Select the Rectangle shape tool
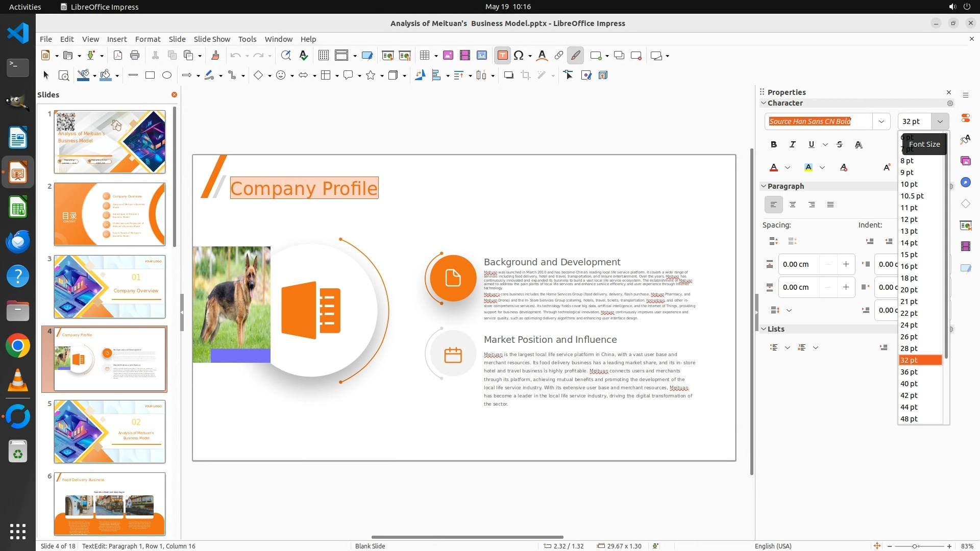Screen dimensions: 980x551 [150, 76]
